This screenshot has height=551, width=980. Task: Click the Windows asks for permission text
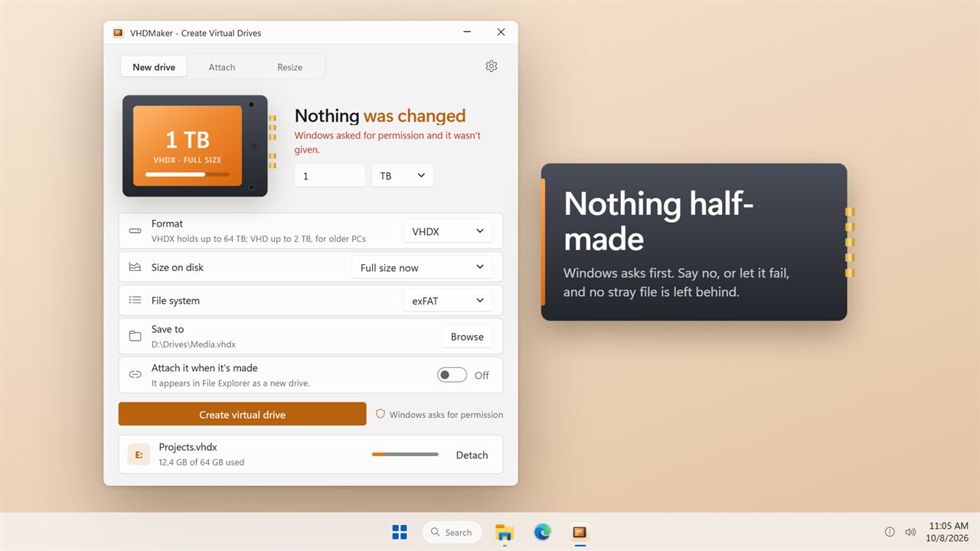(446, 415)
